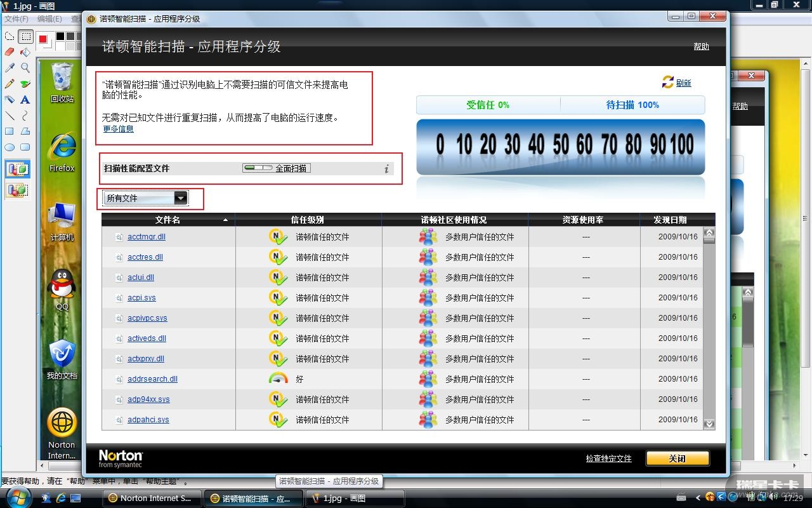Choose the brush tool in Paint
Image resolution: width=812 pixels, height=508 pixels.
click(25, 84)
